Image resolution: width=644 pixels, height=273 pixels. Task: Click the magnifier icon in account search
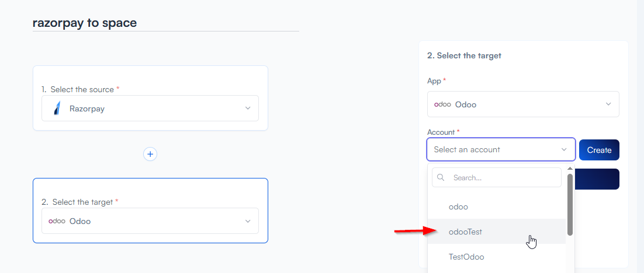coord(441,177)
